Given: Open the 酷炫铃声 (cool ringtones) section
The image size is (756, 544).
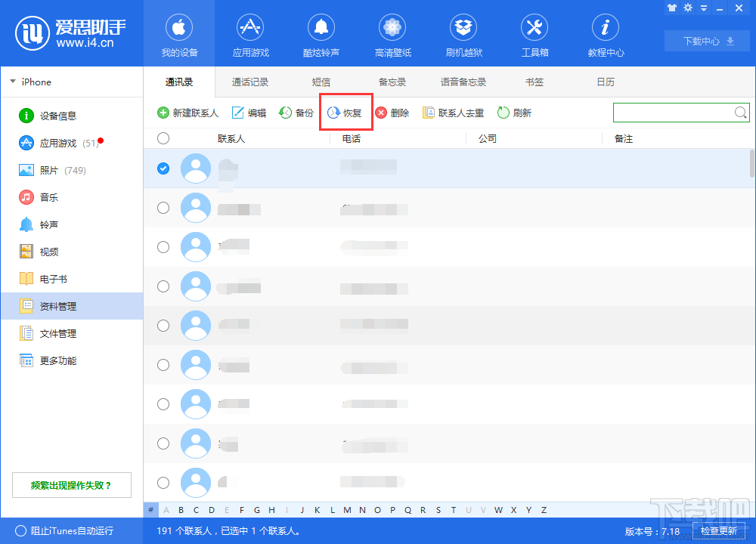Looking at the screenshot, I should pyautogui.click(x=321, y=34).
